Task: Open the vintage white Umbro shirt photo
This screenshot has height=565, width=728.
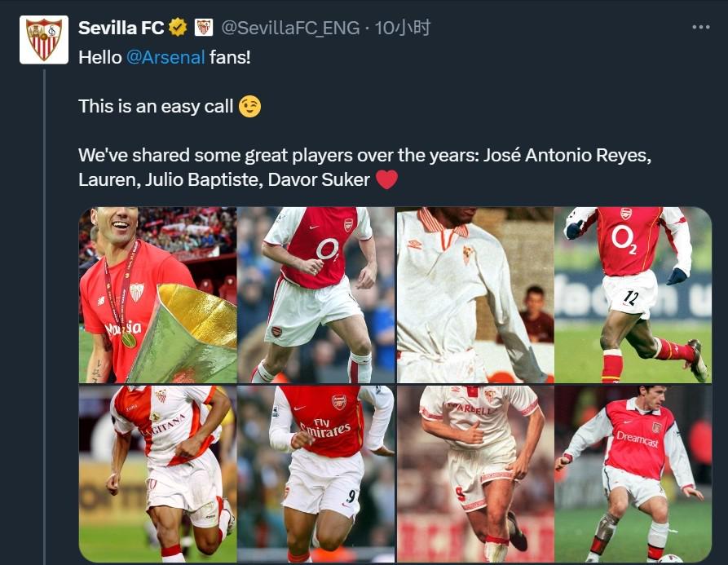Action: point(475,295)
